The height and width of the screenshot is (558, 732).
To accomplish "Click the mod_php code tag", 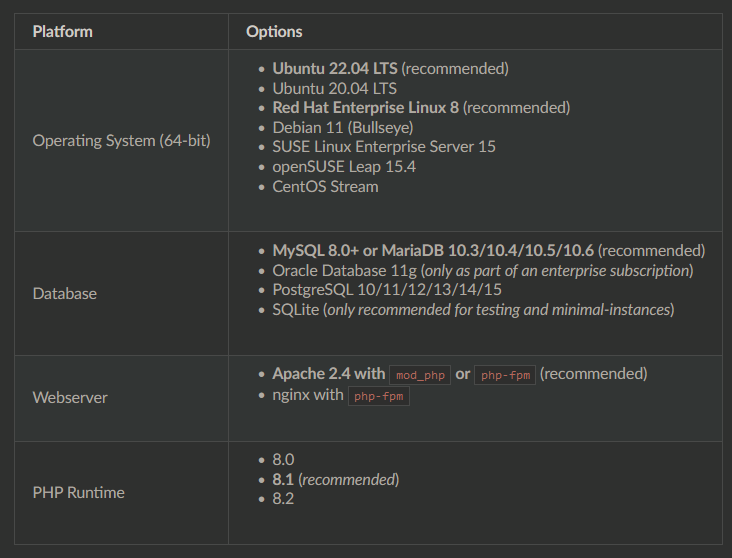I will (419, 375).
